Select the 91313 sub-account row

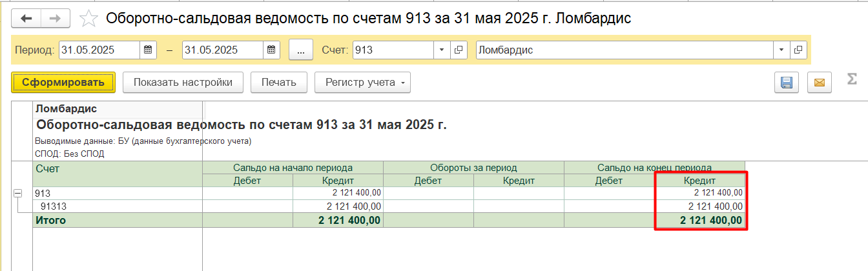point(389,206)
